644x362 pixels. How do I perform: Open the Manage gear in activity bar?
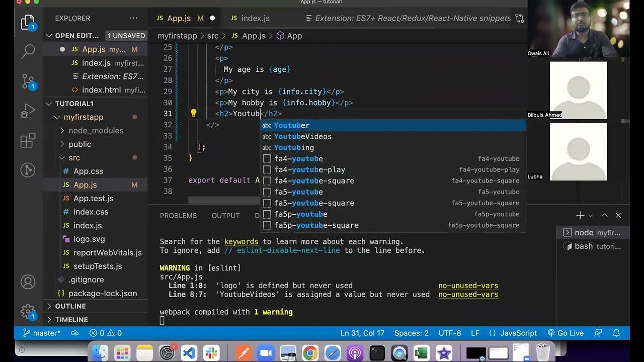tap(28, 312)
